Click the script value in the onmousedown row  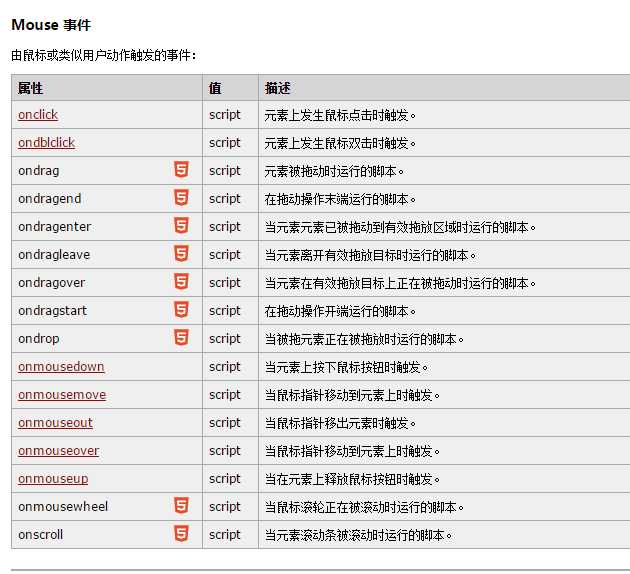(225, 367)
